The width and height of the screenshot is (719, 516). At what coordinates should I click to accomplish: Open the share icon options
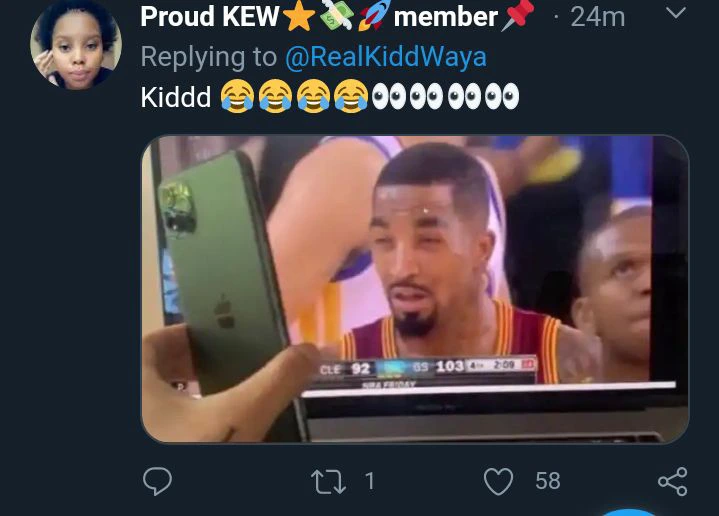coord(673,482)
